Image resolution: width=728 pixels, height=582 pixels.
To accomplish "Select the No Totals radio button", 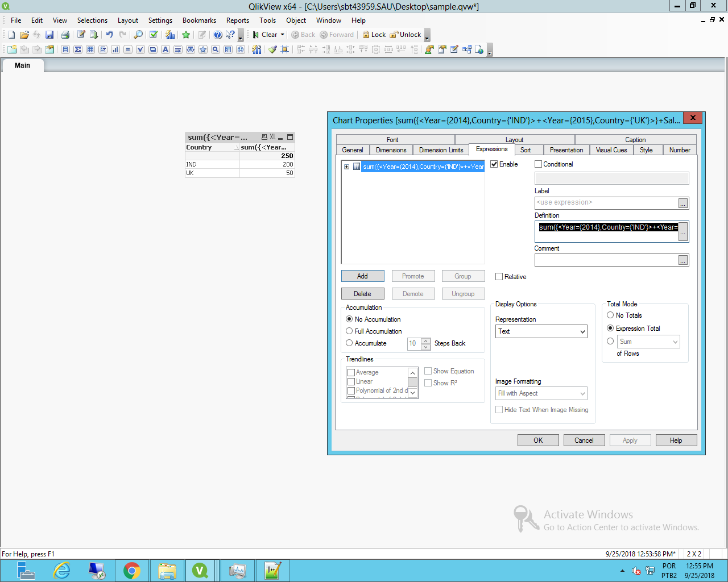I will [x=610, y=315].
